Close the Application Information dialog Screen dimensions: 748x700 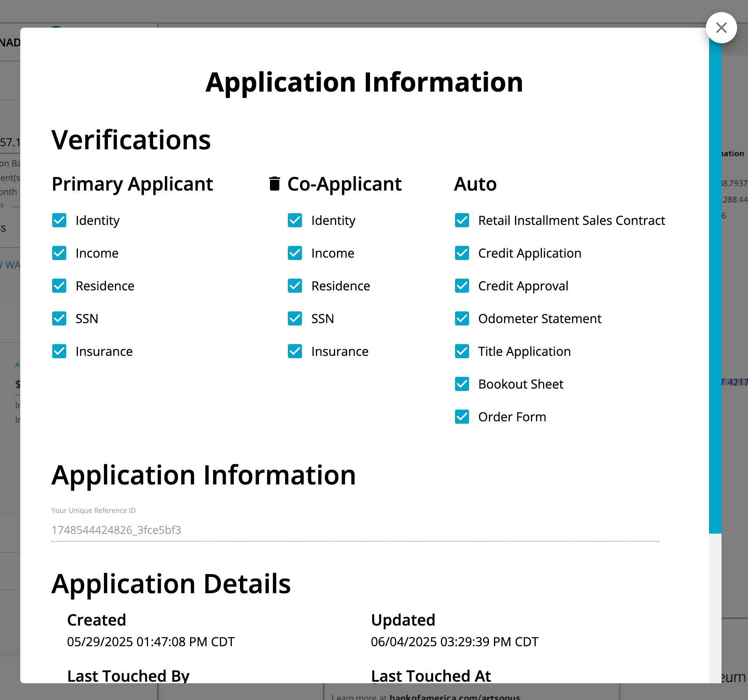pos(721,28)
